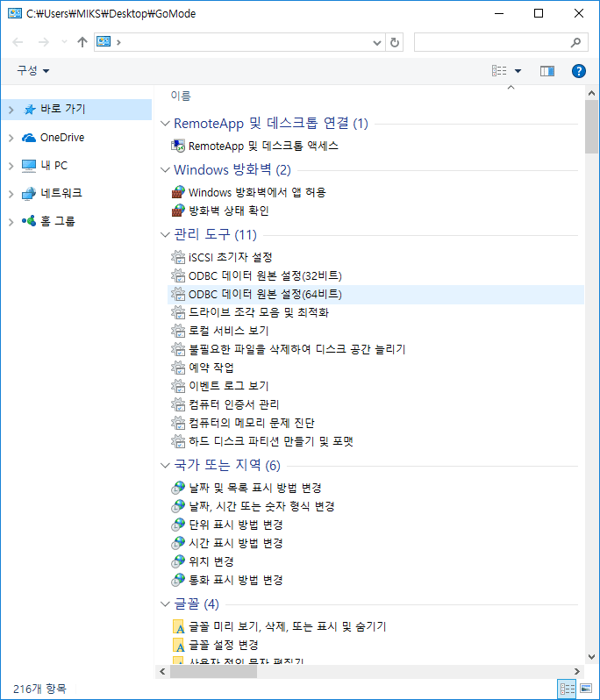Image resolution: width=600 pixels, height=700 pixels.
Task: Collapse the 국가 또는 지역 group
Action: (165, 465)
